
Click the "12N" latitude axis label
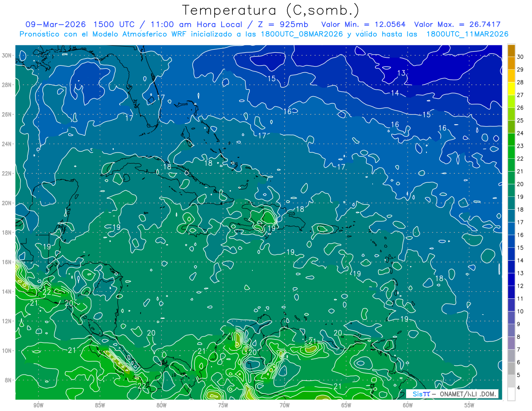(x=8, y=321)
